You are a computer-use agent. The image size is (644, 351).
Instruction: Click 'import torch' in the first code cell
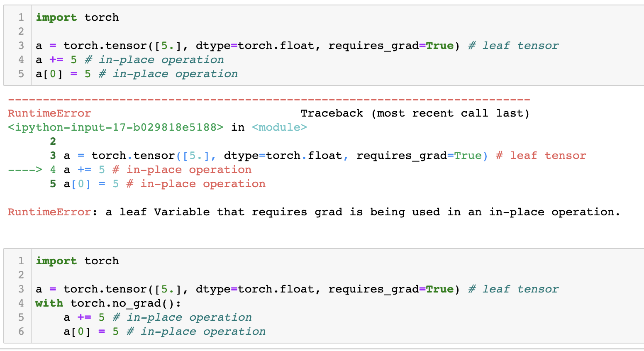pos(77,17)
